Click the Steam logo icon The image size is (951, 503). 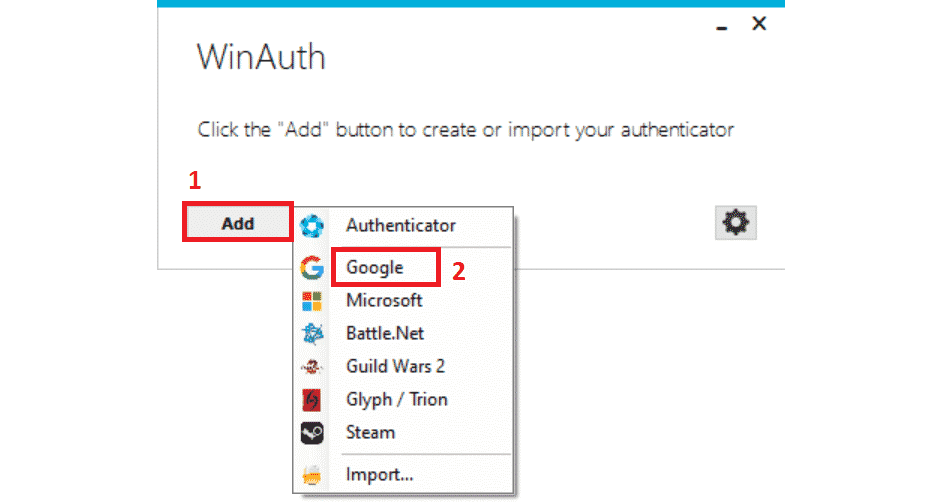pos(312,433)
